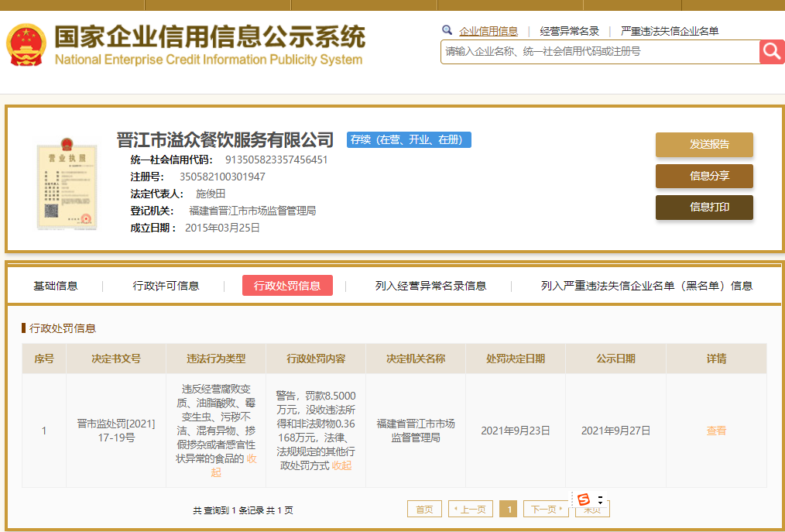Screen dimensions: 785x532
Task: Go to next page with 下一页
Action: coord(546,510)
